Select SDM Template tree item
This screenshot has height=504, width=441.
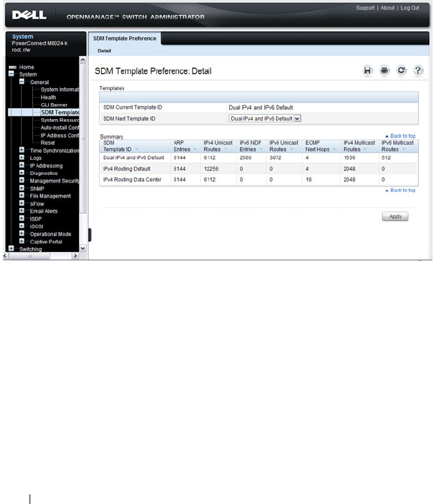point(60,112)
